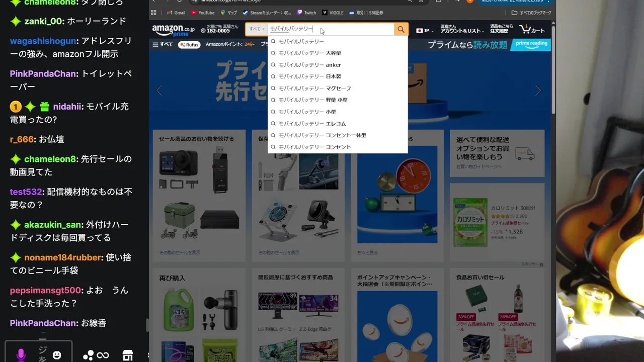644x362 pixels.
Task: Open the Gmail bookmark
Action: pos(176,13)
